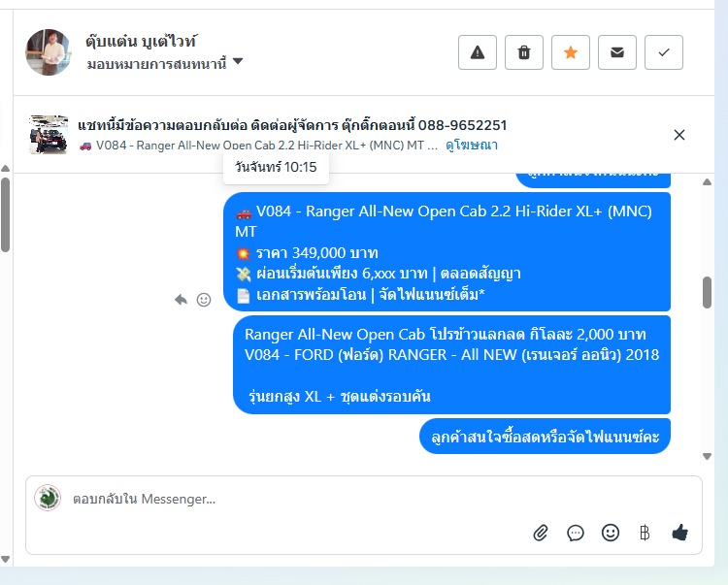Dismiss the ad banner with X
Screen dimensions: 728x585
click(x=679, y=135)
